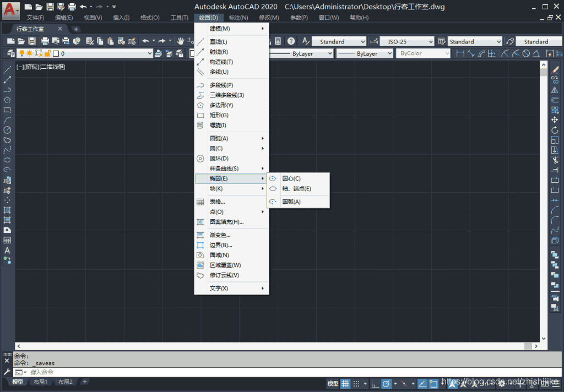The image size is (564, 392).
Task: Click the customize wrench icon near command line
Action: click(7, 372)
